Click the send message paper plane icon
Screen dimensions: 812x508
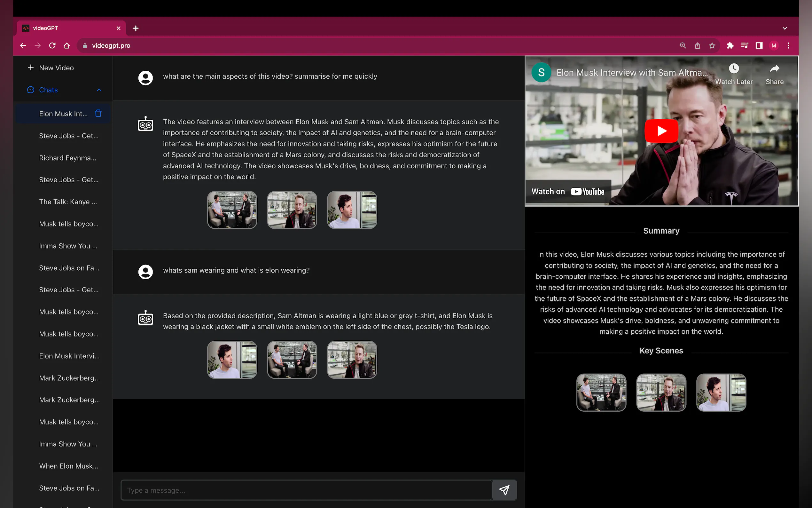[504, 490]
